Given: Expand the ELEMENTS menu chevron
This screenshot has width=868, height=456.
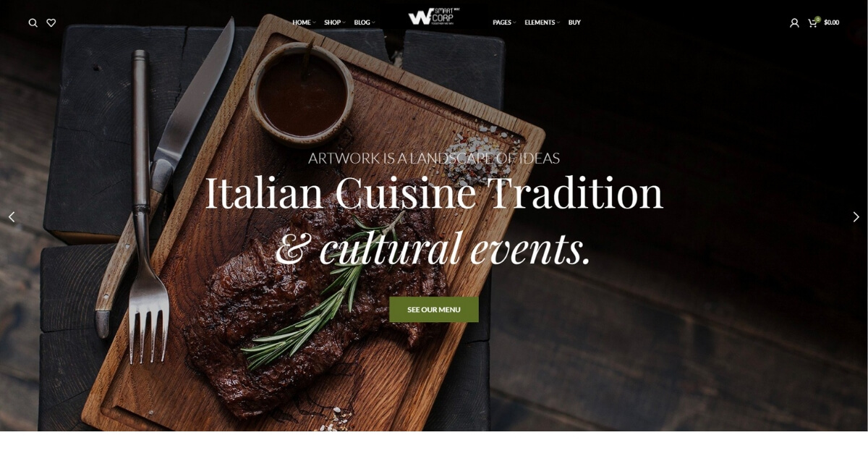Looking at the screenshot, I should (x=558, y=23).
